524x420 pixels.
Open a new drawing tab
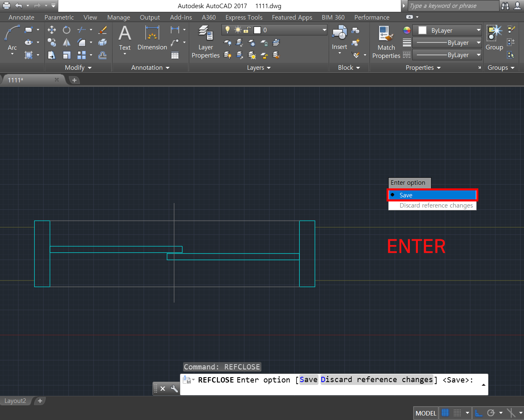point(74,80)
